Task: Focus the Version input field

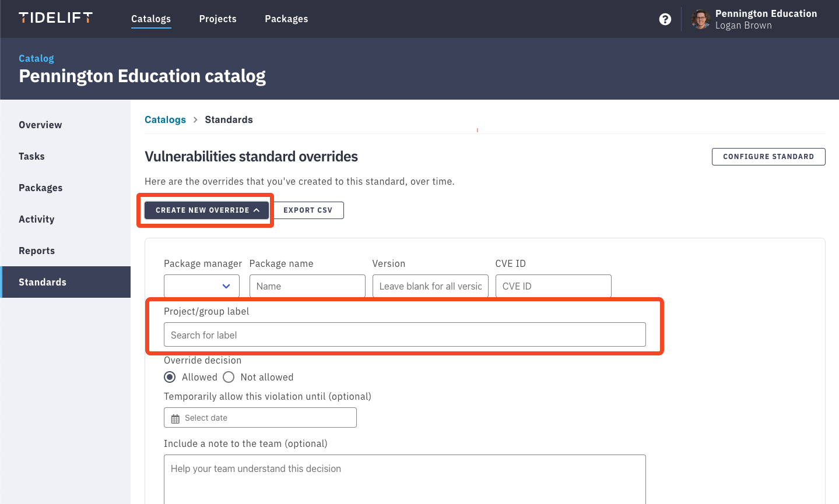Action: click(x=430, y=286)
